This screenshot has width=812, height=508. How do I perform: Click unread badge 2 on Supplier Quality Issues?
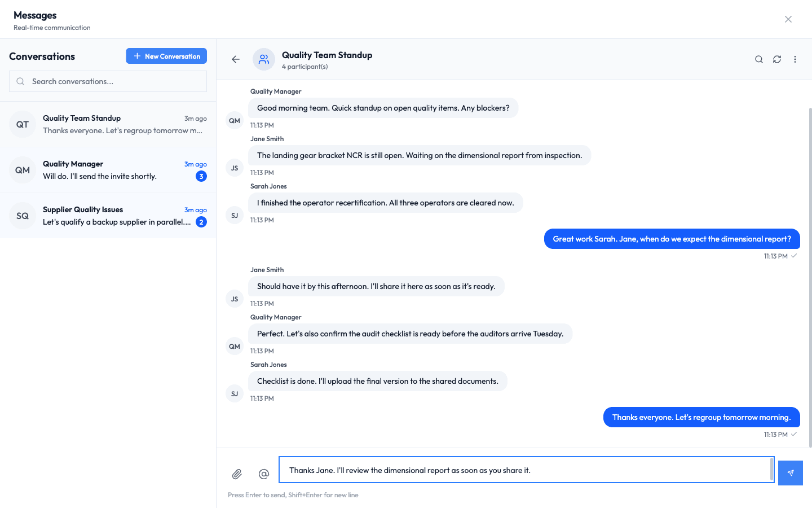point(201,222)
